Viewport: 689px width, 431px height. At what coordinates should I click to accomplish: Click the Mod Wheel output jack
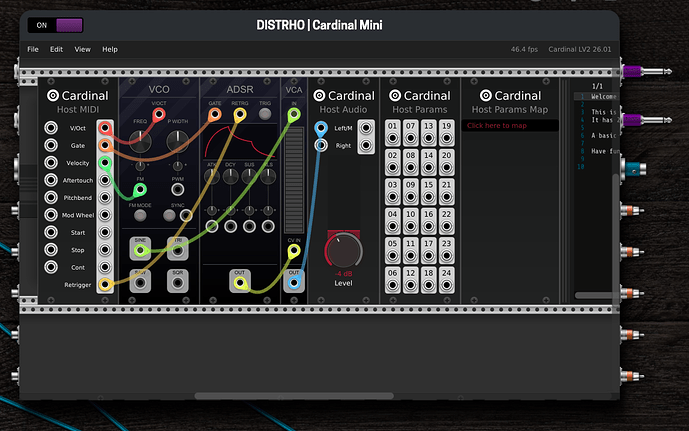(x=104, y=215)
